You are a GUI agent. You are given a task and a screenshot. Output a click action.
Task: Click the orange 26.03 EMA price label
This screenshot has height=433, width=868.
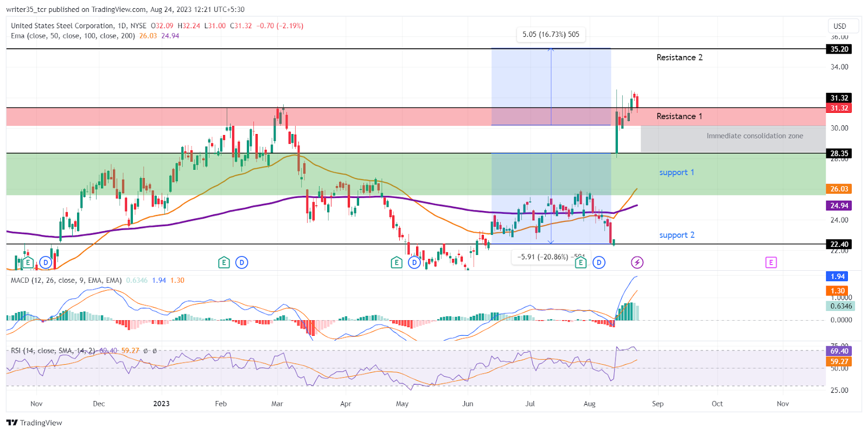click(x=839, y=189)
